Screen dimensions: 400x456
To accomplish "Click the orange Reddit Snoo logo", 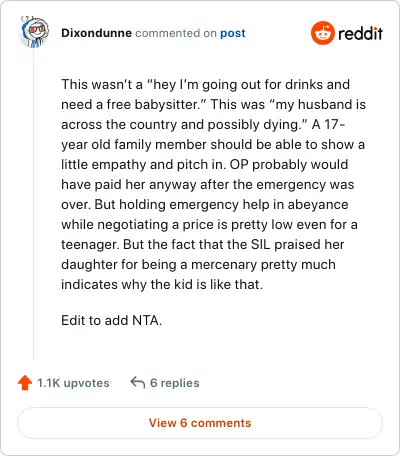I will (322, 33).
